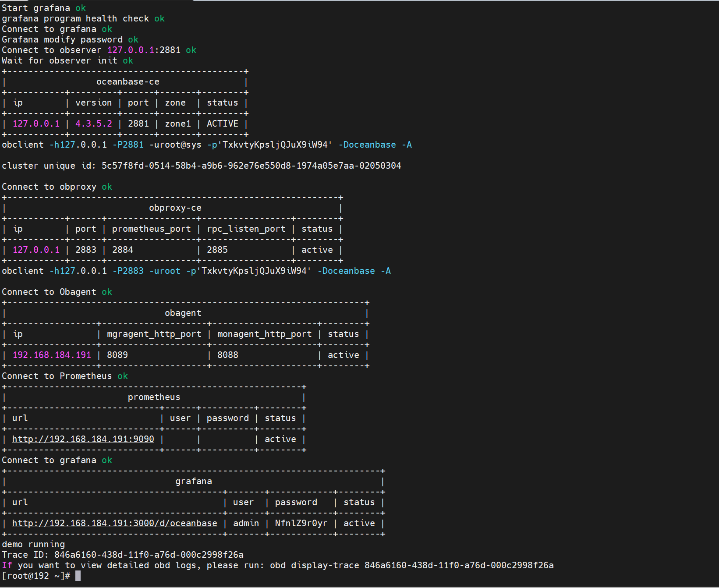The width and height of the screenshot is (719, 588).
Task: Click the 'Grafana modify password ok' line
Action: [70, 39]
